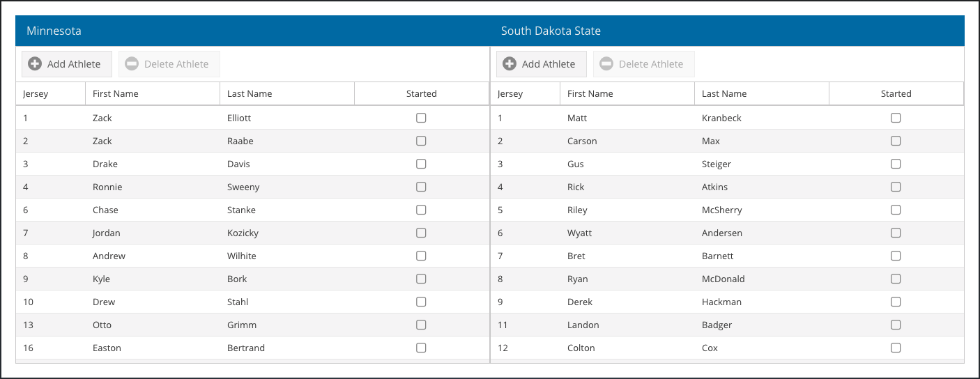Mark Colton Cox as started
Image resolution: width=980 pixels, height=379 pixels.
pos(896,348)
